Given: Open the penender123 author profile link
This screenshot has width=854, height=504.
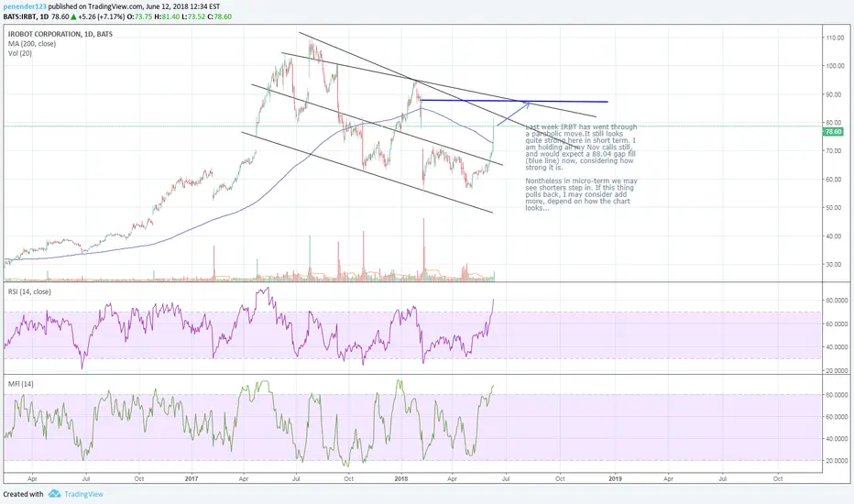Looking at the screenshot, I should pyautogui.click(x=25, y=6).
